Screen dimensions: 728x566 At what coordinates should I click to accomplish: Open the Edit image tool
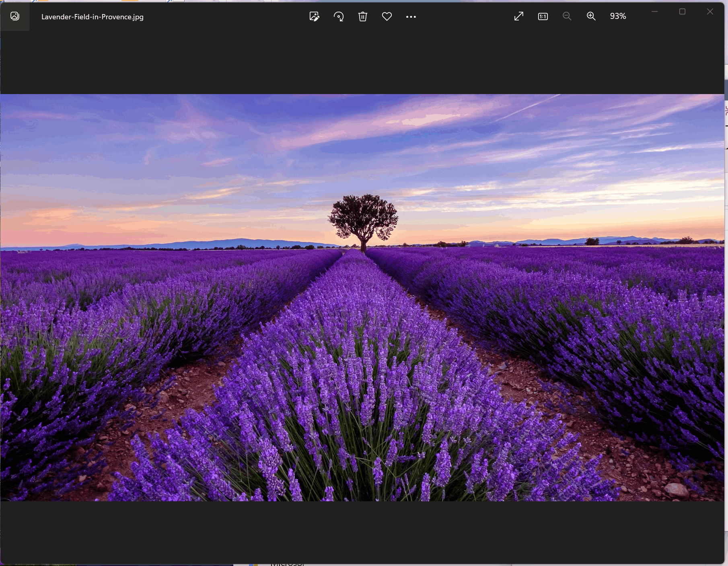click(314, 16)
